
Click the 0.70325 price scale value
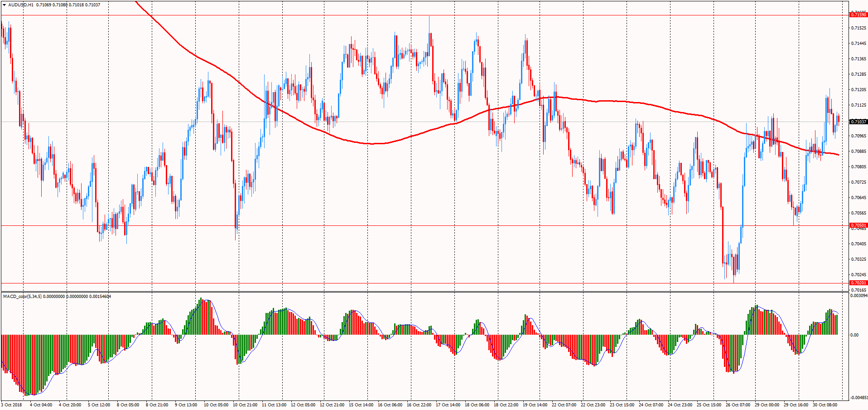tap(858, 259)
